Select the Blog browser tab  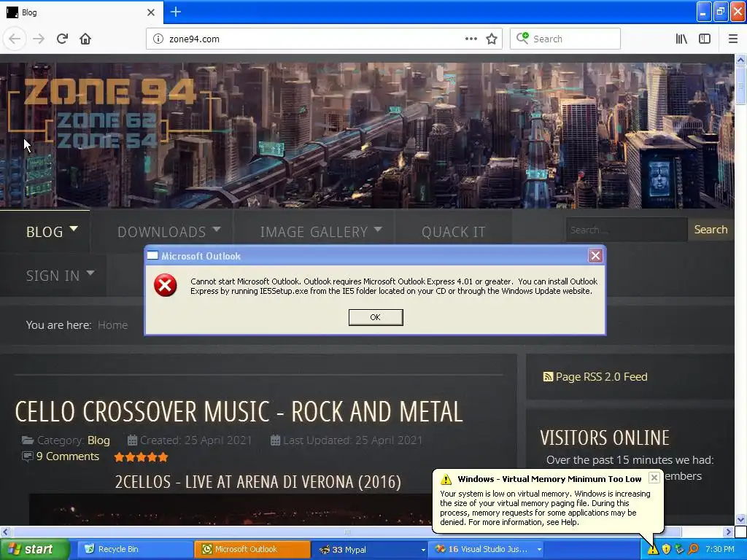point(81,12)
